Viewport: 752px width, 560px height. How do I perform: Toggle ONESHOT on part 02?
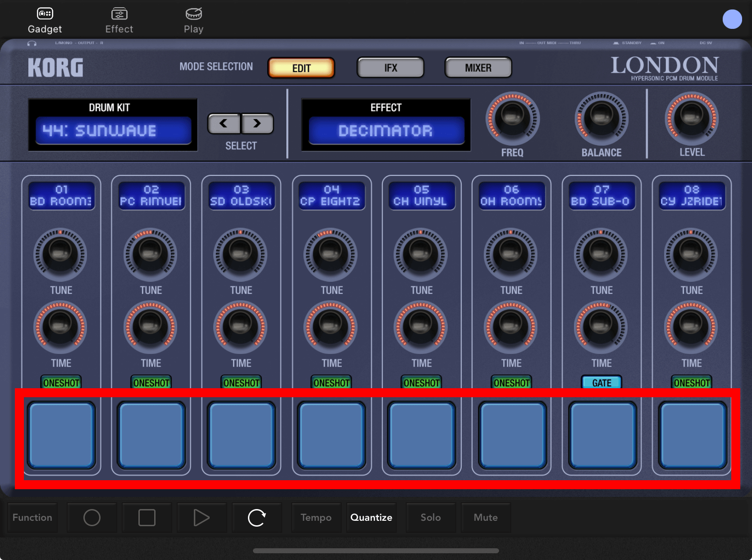tap(151, 382)
